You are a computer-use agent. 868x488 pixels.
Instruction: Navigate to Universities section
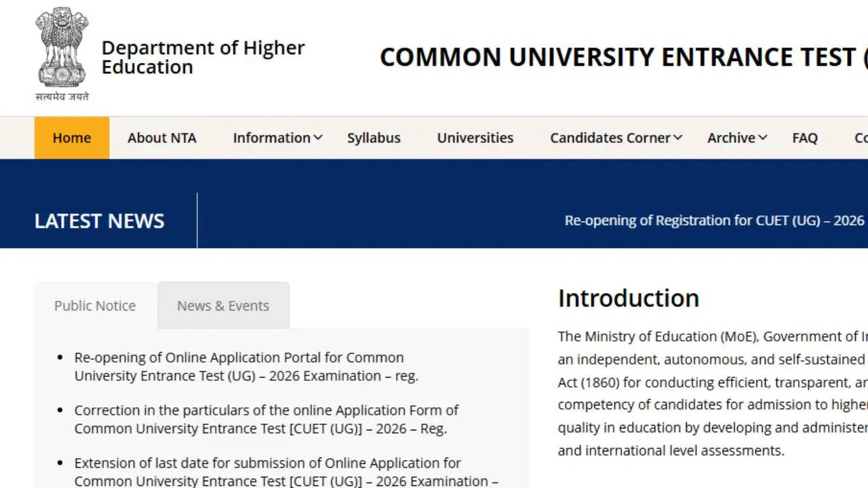[x=475, y=138]
